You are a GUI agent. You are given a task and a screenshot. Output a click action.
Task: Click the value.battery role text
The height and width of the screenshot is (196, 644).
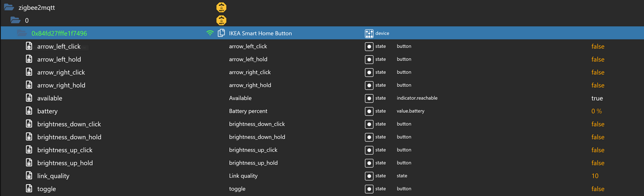click(411, 111)
